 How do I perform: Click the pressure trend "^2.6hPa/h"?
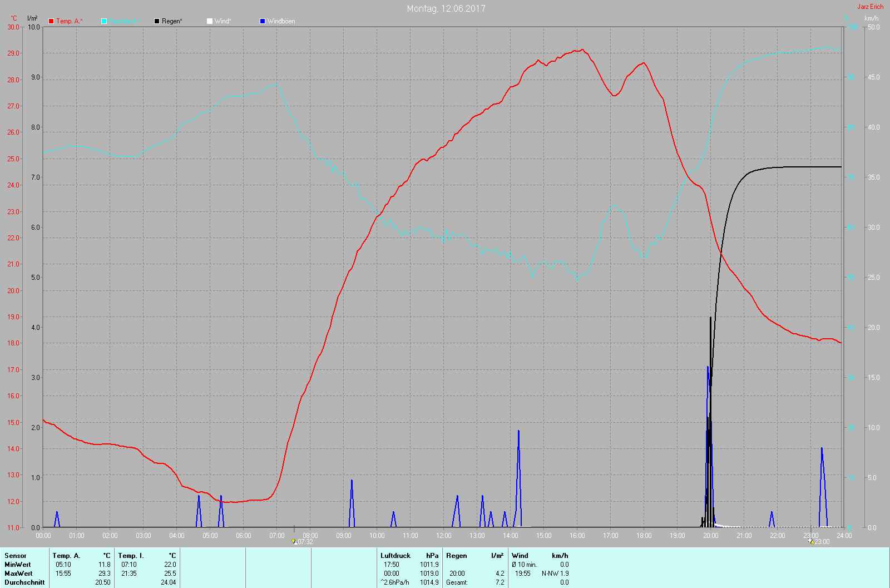point(395,582)
